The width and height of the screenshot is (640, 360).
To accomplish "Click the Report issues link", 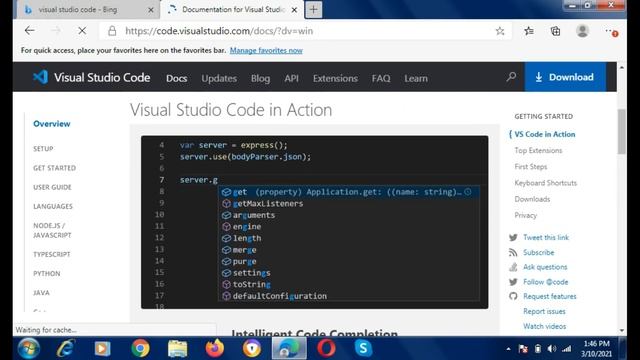I will click(x=544, y=311).
